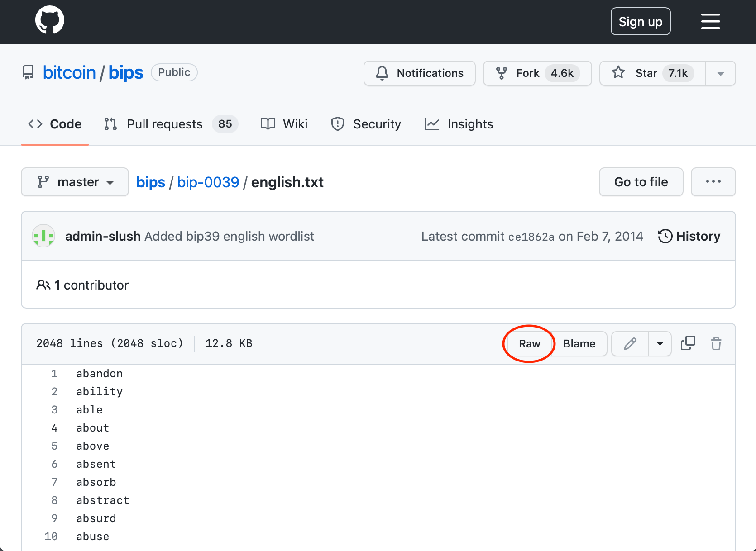Open the Raw file view
Screen dimensions: 756x551
[529, 344]
